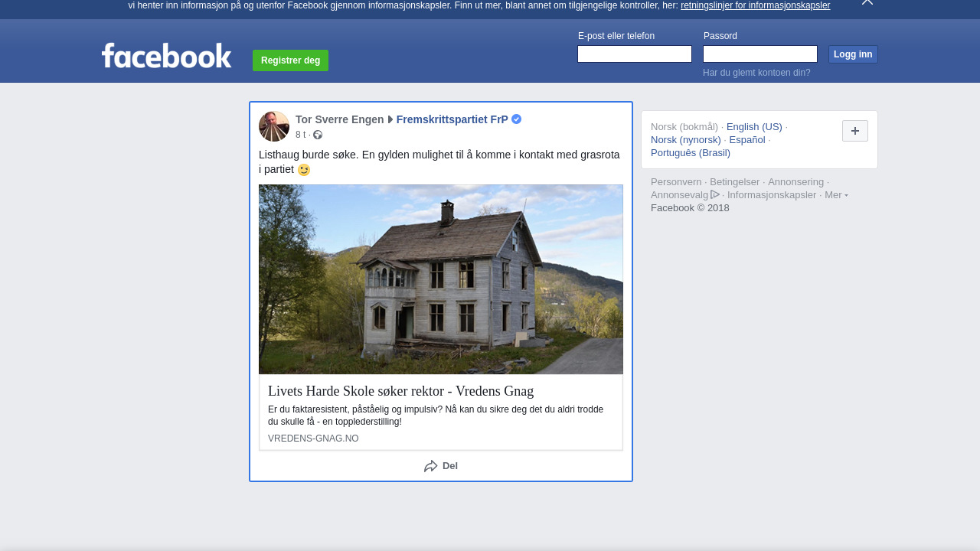Focus the E-post eller telefon field
The width and height of the screenshot is (980, 551).
click(x=635, y=54)
